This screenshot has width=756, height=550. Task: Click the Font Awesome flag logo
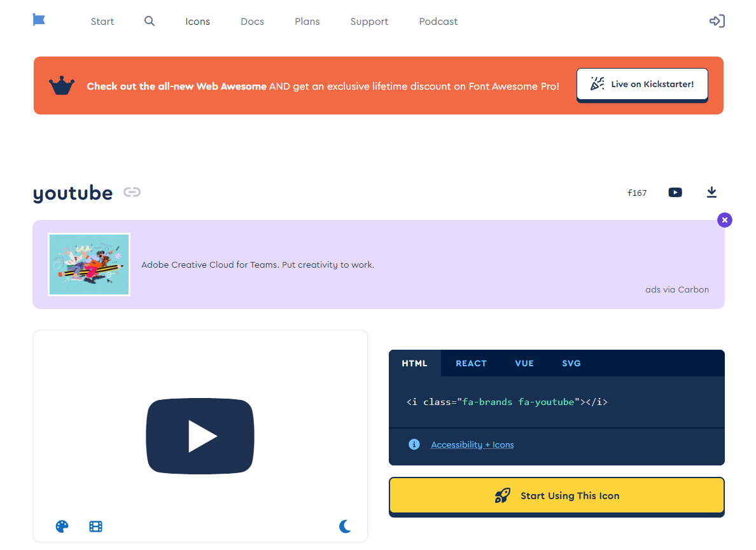(x=39, y=20)
